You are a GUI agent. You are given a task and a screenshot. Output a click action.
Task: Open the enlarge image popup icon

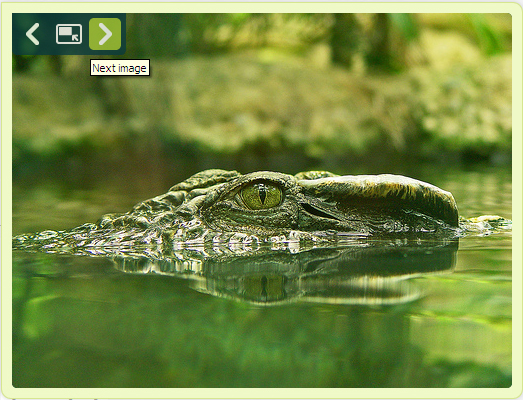coord(69,34)
